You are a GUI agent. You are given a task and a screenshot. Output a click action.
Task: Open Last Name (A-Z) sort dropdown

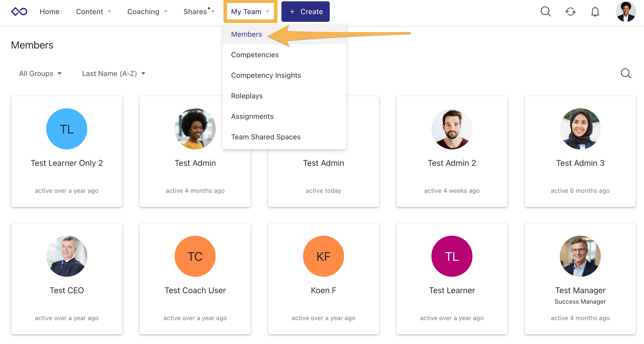point(113,74)
